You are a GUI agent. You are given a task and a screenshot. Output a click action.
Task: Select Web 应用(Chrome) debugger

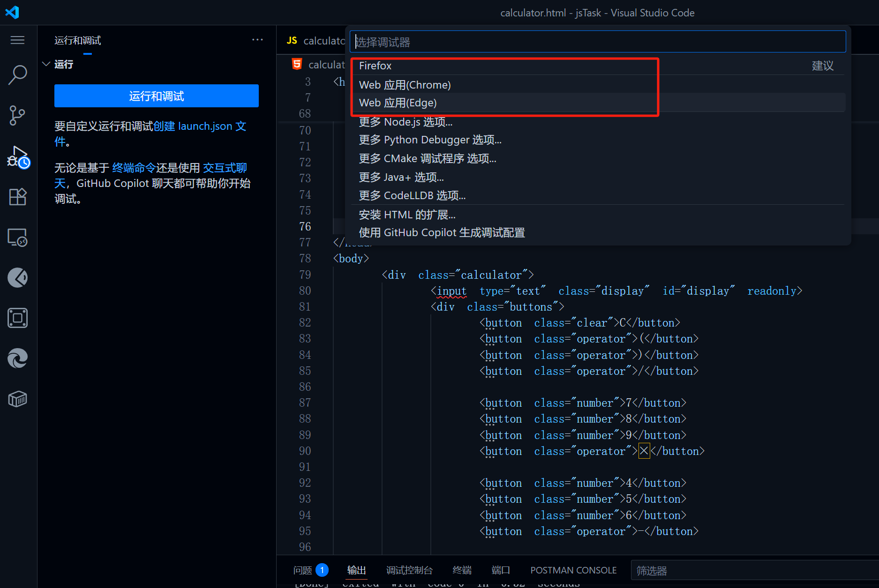pos(598,85)
